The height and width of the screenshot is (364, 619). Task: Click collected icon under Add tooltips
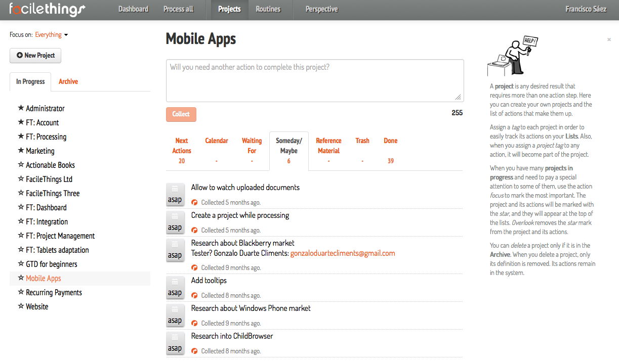[194, 295]
